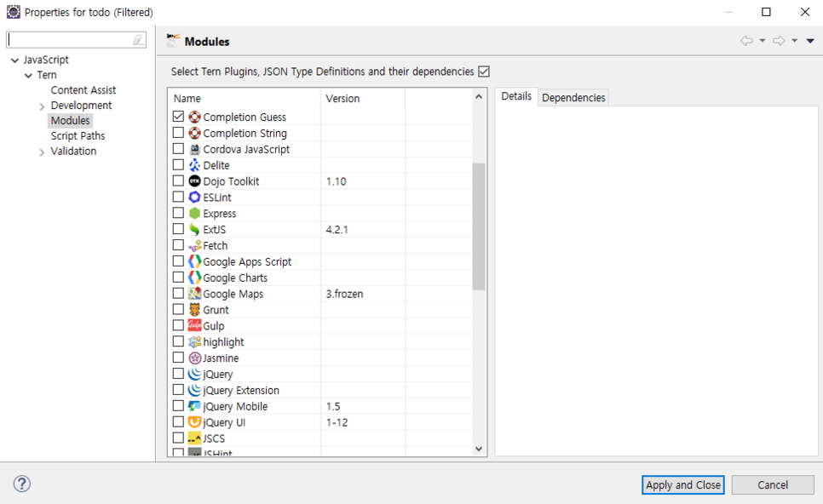
Task: Click the clear filter text icon
Action: (x=138, y=40)
